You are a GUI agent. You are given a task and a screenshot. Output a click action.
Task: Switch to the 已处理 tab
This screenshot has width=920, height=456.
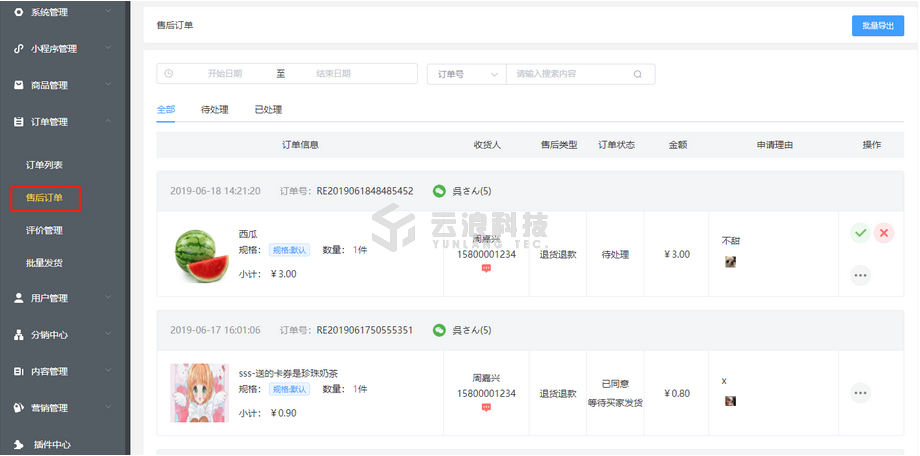coord(268,110)
